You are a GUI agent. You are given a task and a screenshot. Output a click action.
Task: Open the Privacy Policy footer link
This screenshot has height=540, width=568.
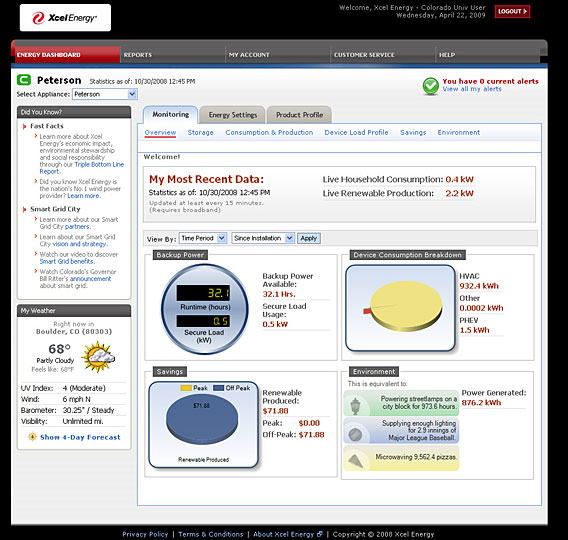pos(145,534)
